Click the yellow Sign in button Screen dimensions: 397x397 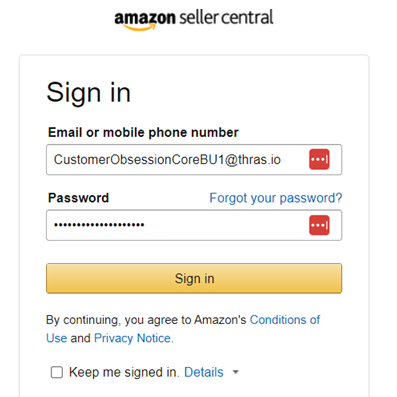click(x=194, y=278)
